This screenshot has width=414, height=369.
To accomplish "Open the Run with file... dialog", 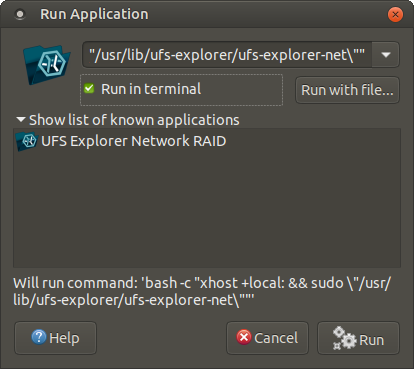I will point(347,90).
